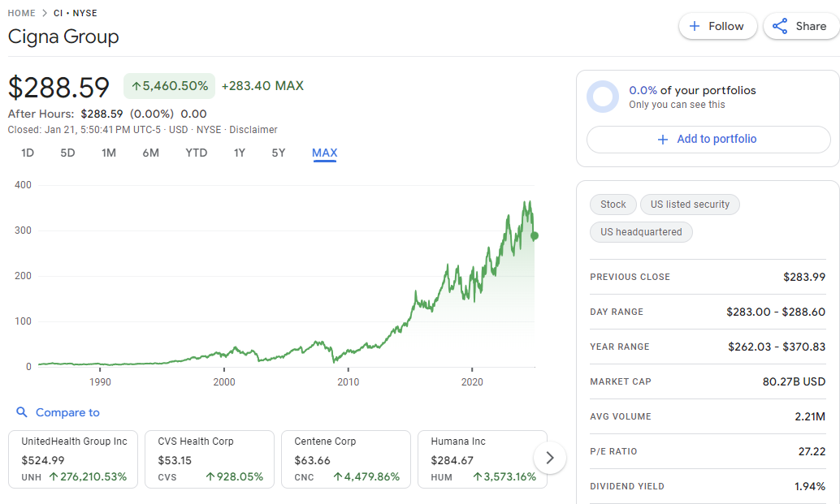The width and height of the screenshot is (840, 504).
Task: Click the 1990 label on chart axis
Action: click(x=100, y=382)
